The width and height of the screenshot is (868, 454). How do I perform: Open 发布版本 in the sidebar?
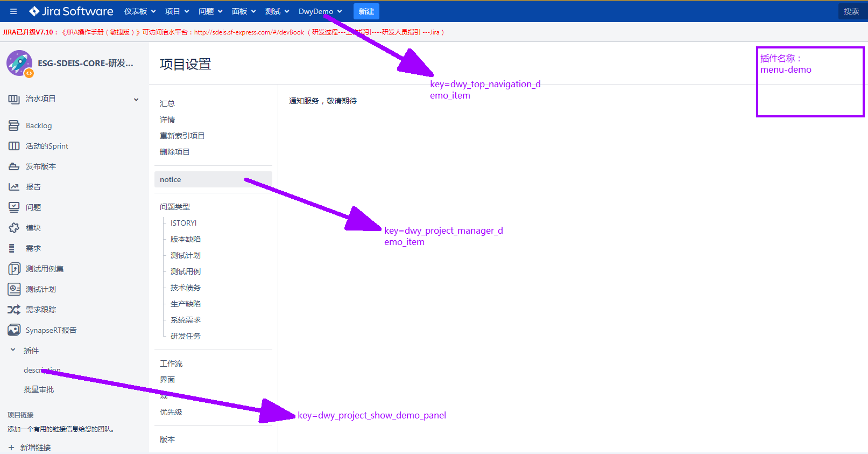[41, 166]
